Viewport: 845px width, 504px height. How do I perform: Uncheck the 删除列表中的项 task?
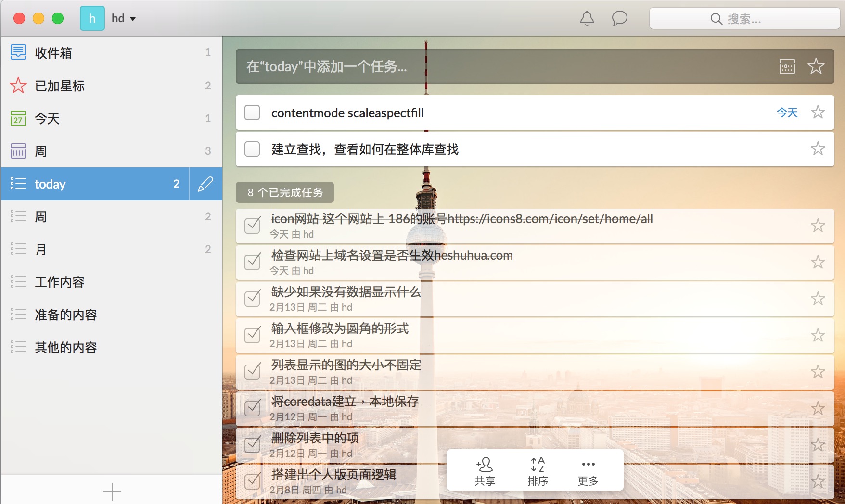(253, 444)
